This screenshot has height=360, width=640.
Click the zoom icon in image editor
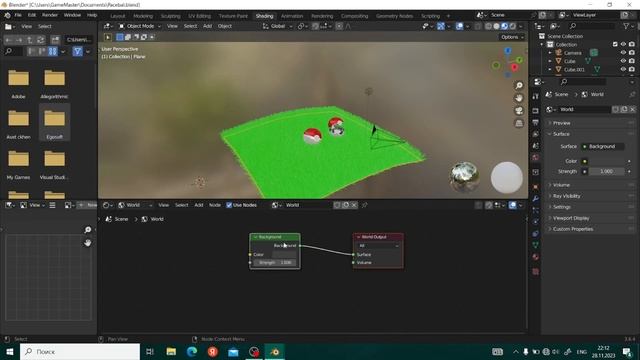coord(88,230)
